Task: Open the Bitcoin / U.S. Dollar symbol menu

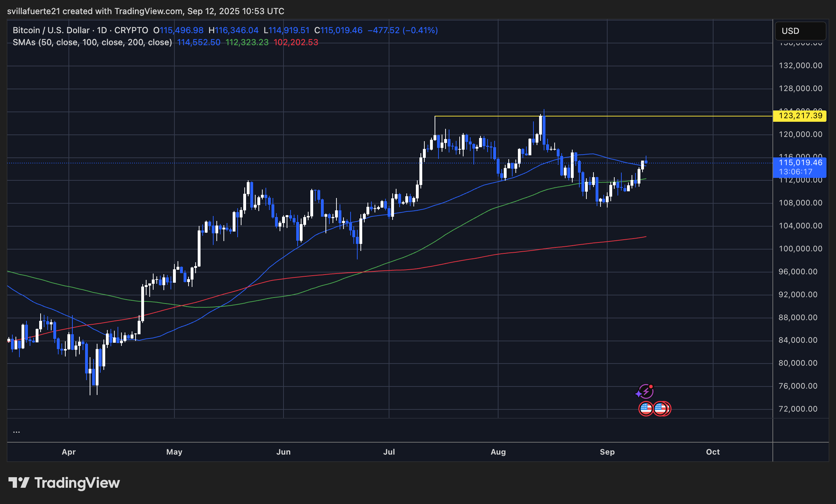Action: point(51,30)
